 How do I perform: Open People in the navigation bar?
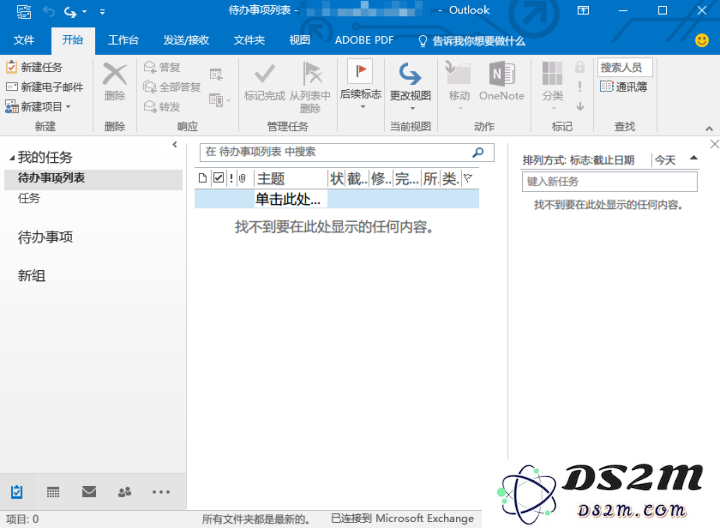124,492
